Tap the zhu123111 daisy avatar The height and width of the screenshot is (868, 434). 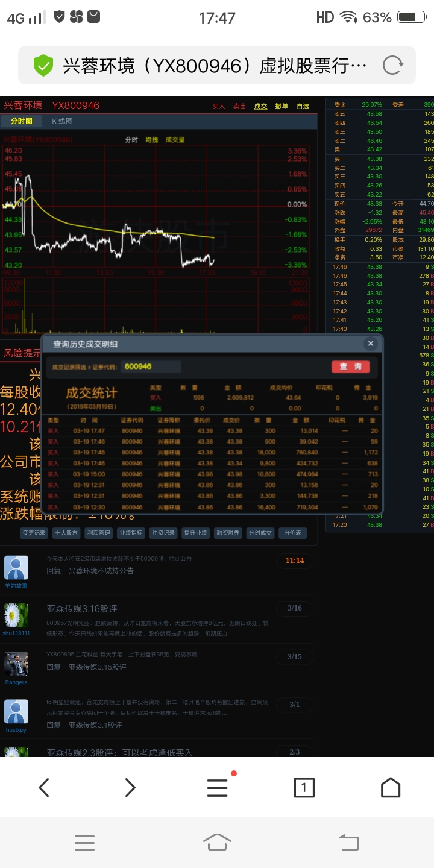[x=16, y=615]
